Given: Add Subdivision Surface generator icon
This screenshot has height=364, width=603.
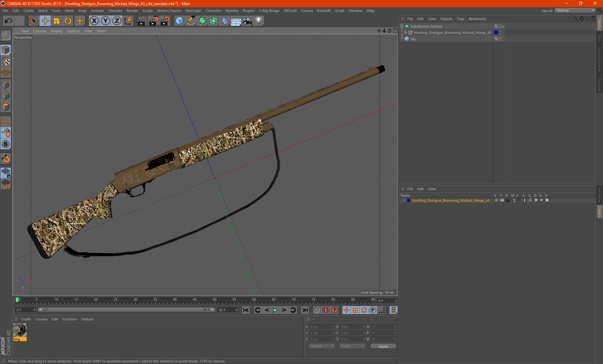Looking at the screenshot, I should coord(202,21).
